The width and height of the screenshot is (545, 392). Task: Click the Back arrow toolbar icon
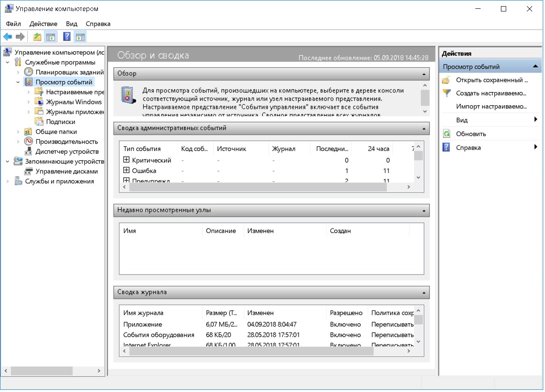coord(7,37)
